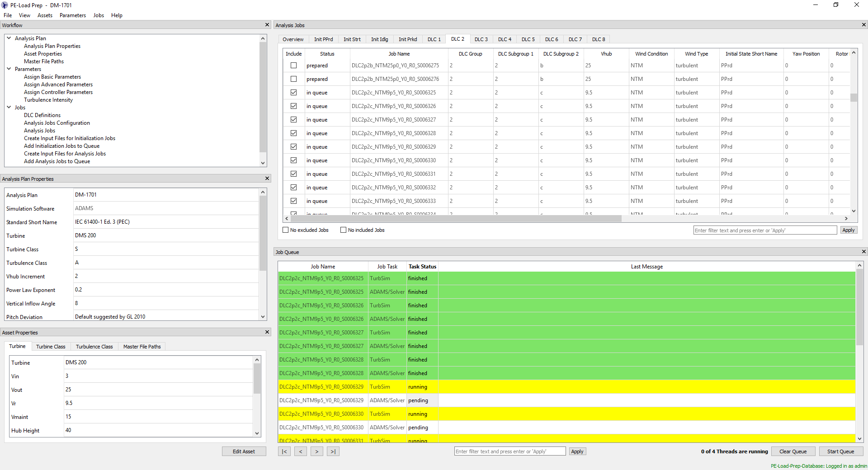This screenshot has height=470, width=868.
Task: Jump to first page of job queue
Action: pyautogui.click(x=284, y=451)
